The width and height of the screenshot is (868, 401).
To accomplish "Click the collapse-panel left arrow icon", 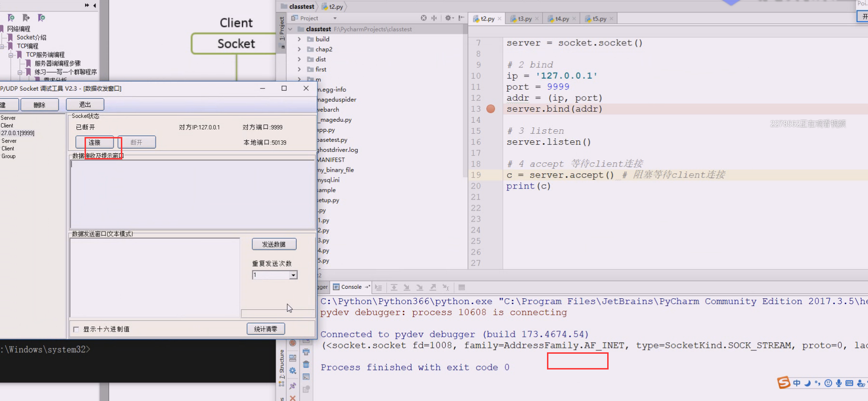I will coord(95,5).
